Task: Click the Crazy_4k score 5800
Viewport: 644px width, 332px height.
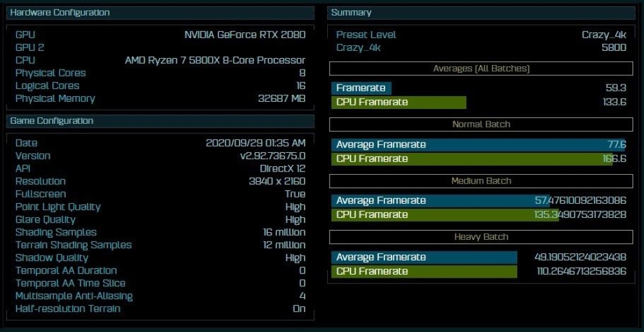Action: 614,48
